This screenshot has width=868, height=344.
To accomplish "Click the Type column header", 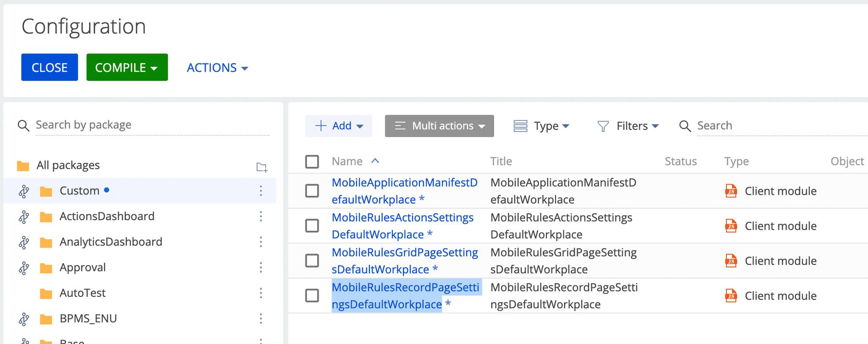I will point(737,161).
